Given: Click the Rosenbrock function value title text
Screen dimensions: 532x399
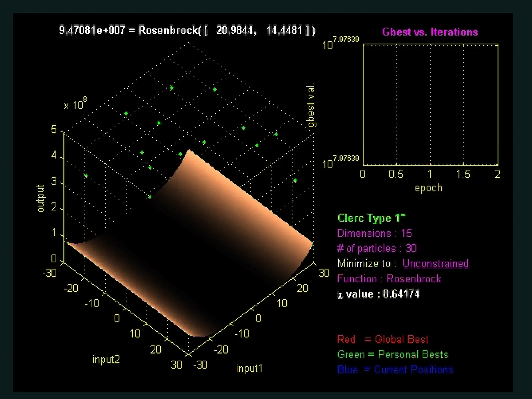Looking at the screenshot, I should pos(187,30).
